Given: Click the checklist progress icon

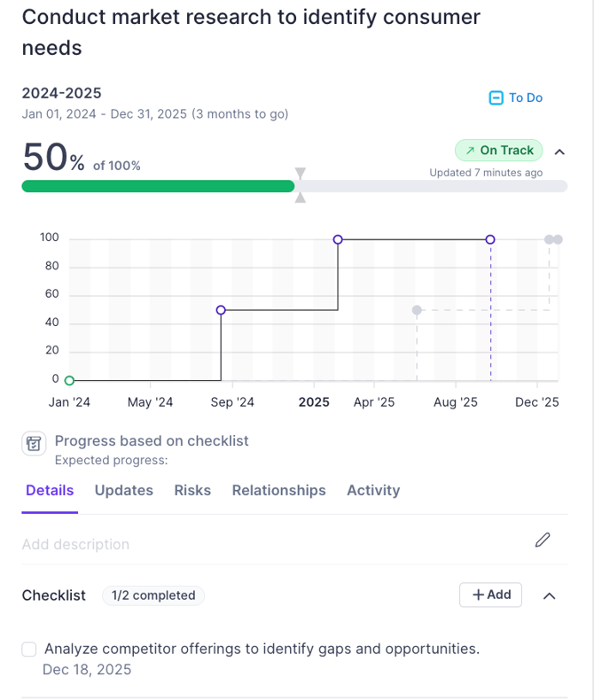Looking at the screenshot, I should point(34,444).
